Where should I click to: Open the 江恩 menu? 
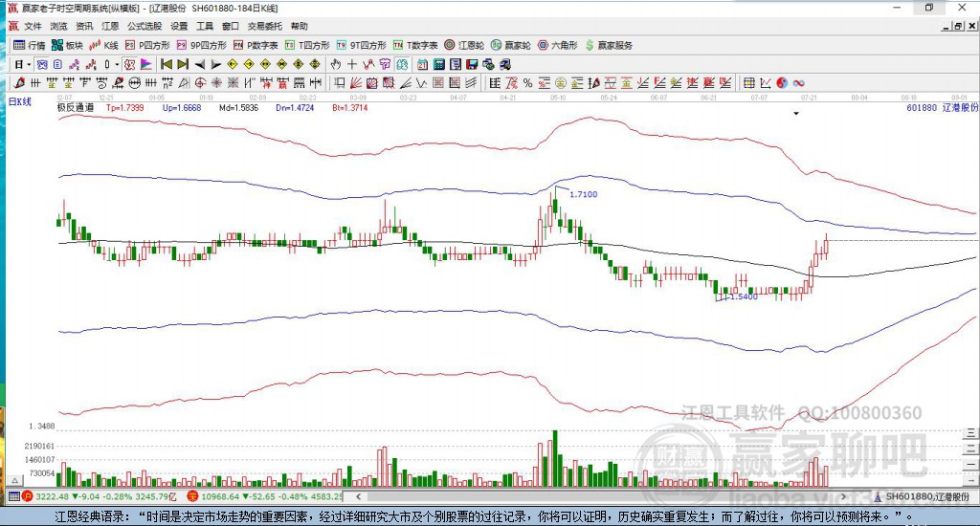[110, 26]
